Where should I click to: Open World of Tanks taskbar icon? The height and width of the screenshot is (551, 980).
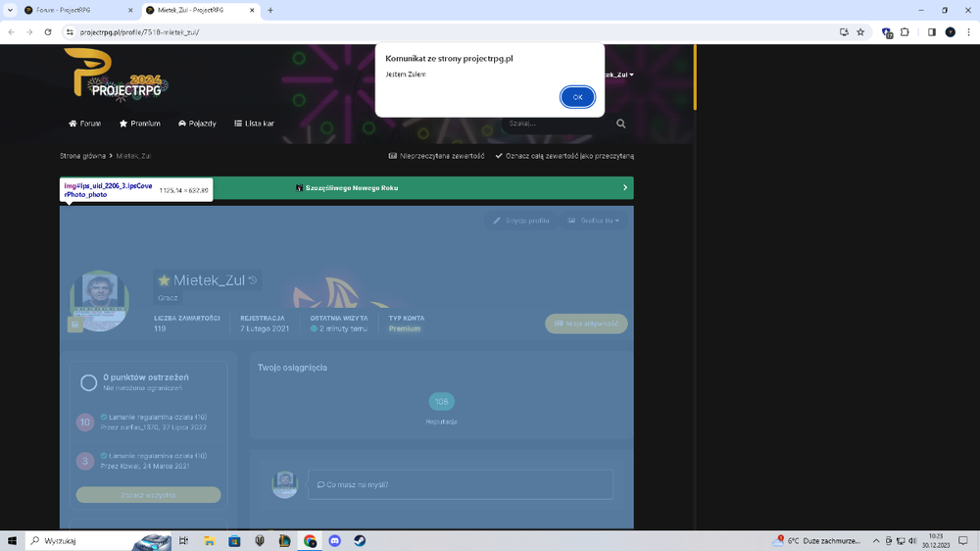(x=260, y=540)
